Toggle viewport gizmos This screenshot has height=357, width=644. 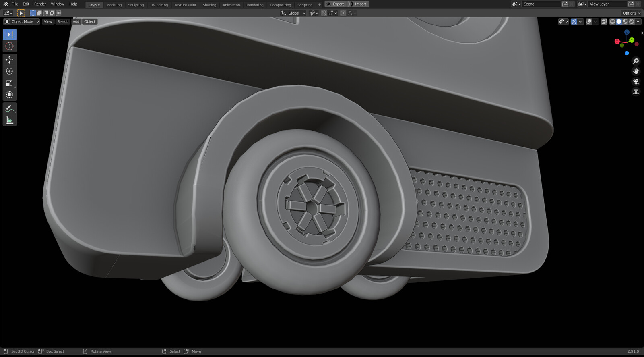click(574, 22)
